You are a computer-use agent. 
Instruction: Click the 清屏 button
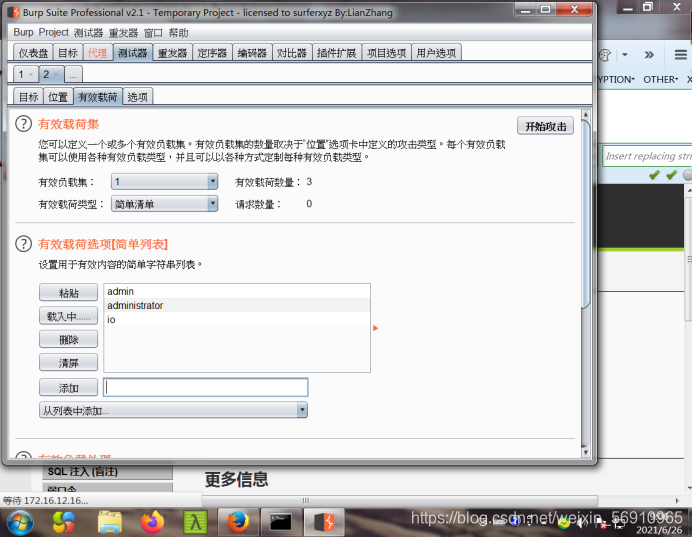69,363
